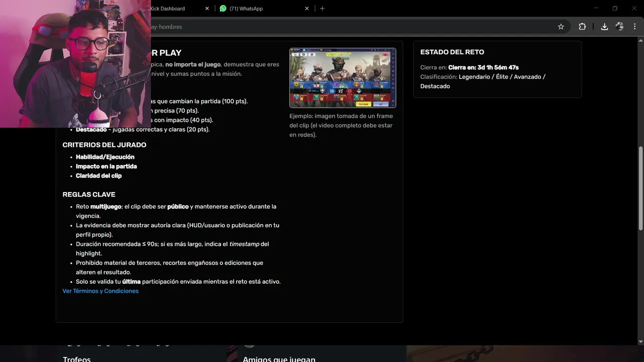Select the ESTADO DEL RETO heading

click(x=452, y=52)
